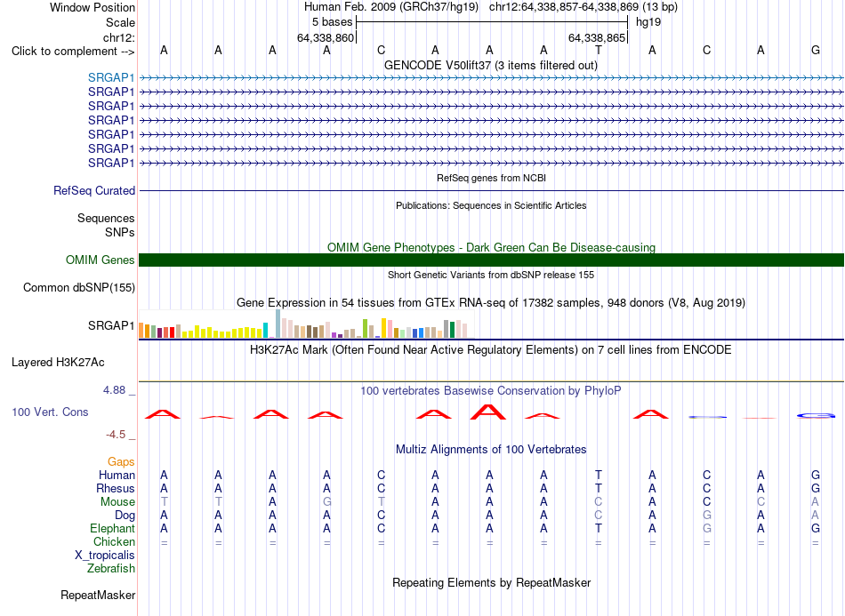This screenshot has height=616, width=845.
Task: Click the X_tropicalis species label
Action: (x=105, y=556)
